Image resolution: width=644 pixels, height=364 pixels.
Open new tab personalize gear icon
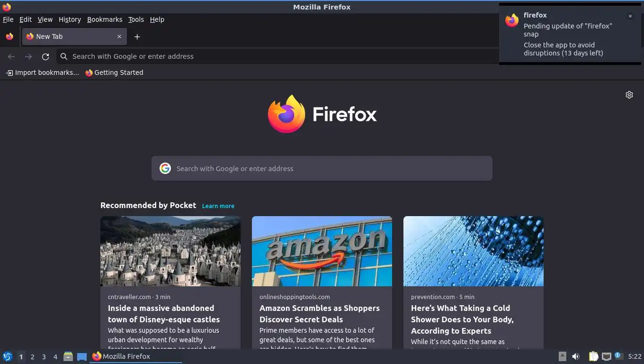(629, 95)
